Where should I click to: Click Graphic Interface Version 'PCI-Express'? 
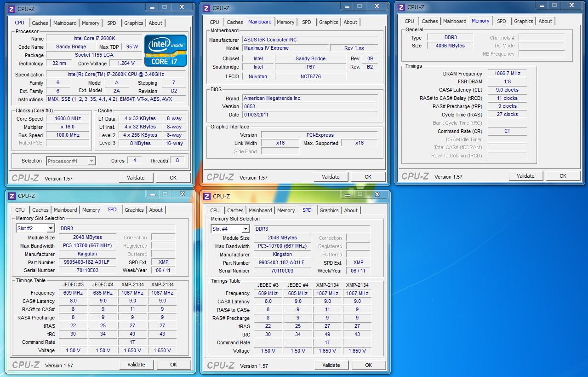tap(320, 135)
